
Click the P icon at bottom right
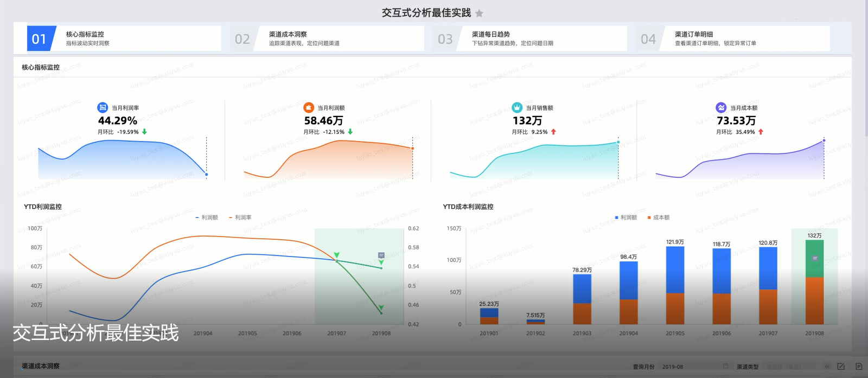tap(858, 367)
